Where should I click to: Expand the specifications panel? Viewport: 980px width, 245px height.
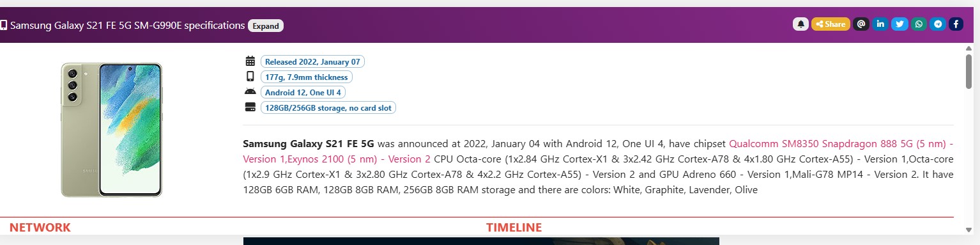tap(266, 26)
